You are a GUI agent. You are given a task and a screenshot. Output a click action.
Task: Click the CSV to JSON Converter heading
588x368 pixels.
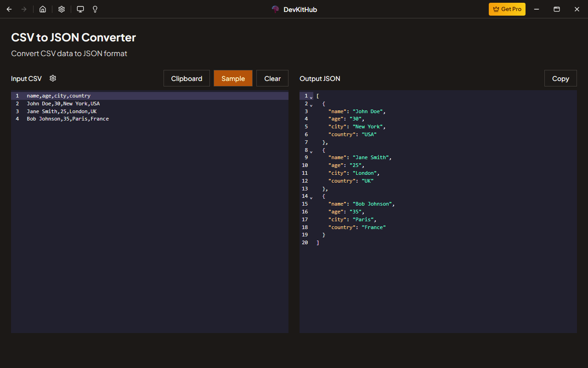(x=73, y=38)
